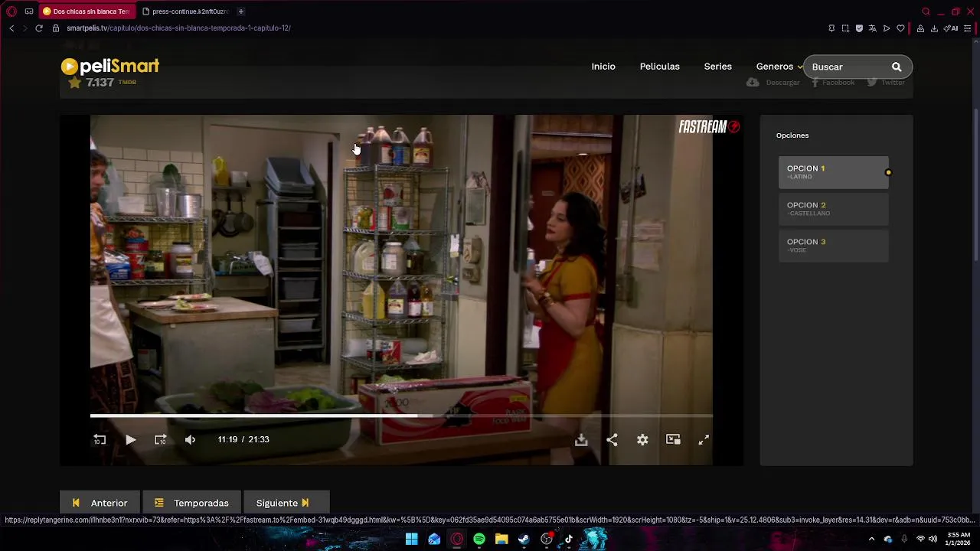Click the Descargar link
980x551 pixels.
(773, 82)
